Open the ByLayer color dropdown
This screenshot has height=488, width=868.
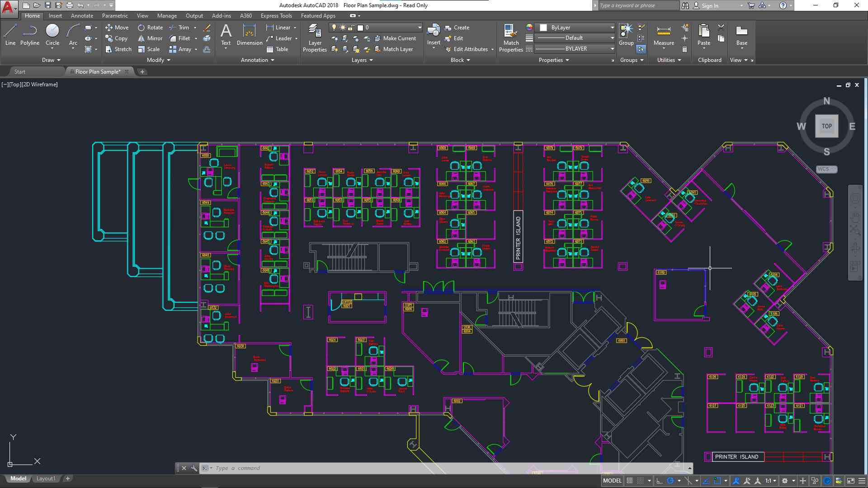pos(612,28)
